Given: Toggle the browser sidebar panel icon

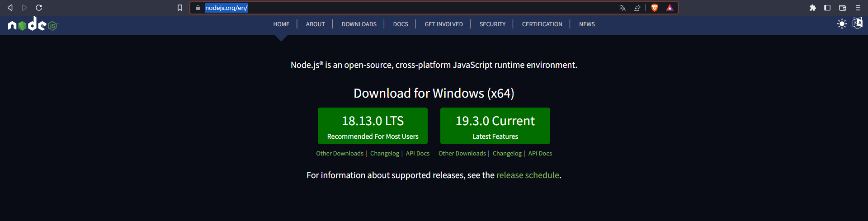Looking at the screenshot, I should click(827, 8).
